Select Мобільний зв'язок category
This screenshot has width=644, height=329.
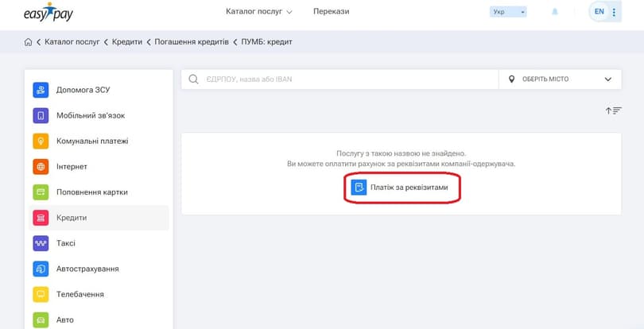99,115
